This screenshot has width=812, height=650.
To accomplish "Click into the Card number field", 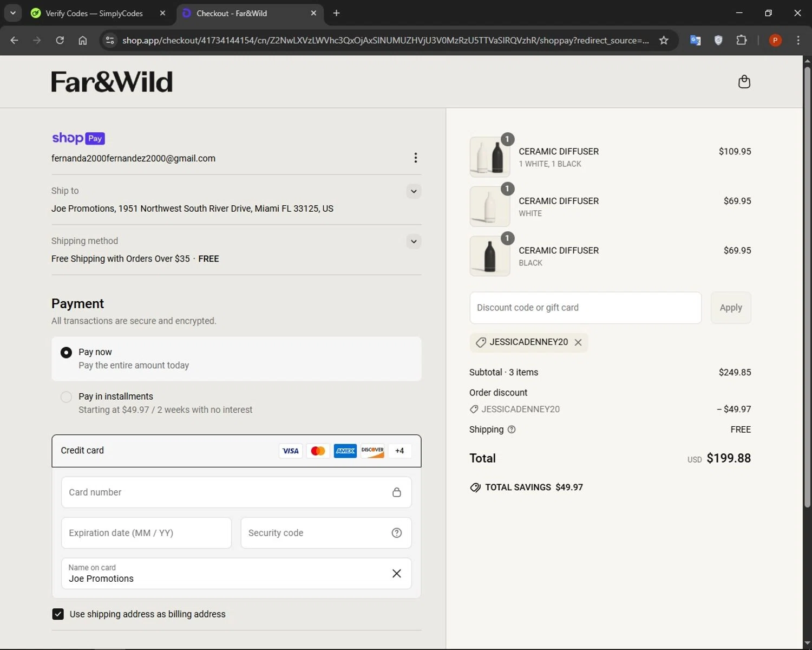I will point(237,492).
